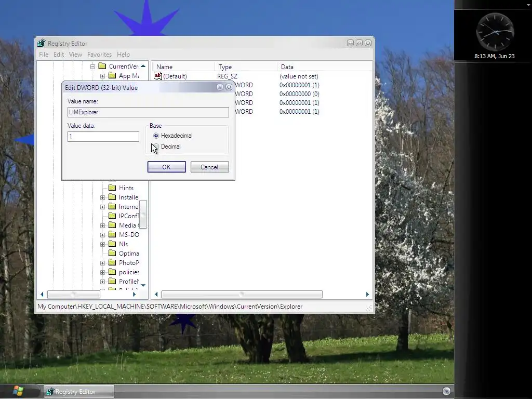The width and height of the screenshot is (532, 399).
Task: Click the Hints tree item label
Action: tap(126, 188)
